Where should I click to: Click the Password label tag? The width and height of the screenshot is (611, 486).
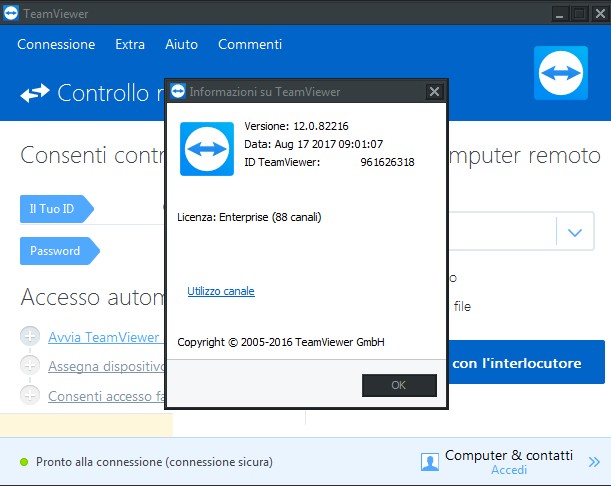point(60,251)
